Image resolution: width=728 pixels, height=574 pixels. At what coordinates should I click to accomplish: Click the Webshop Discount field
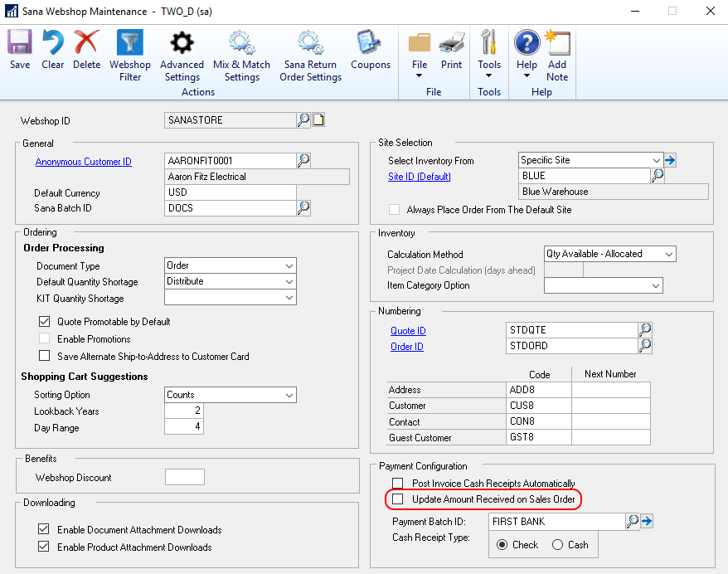pos(185,477)
